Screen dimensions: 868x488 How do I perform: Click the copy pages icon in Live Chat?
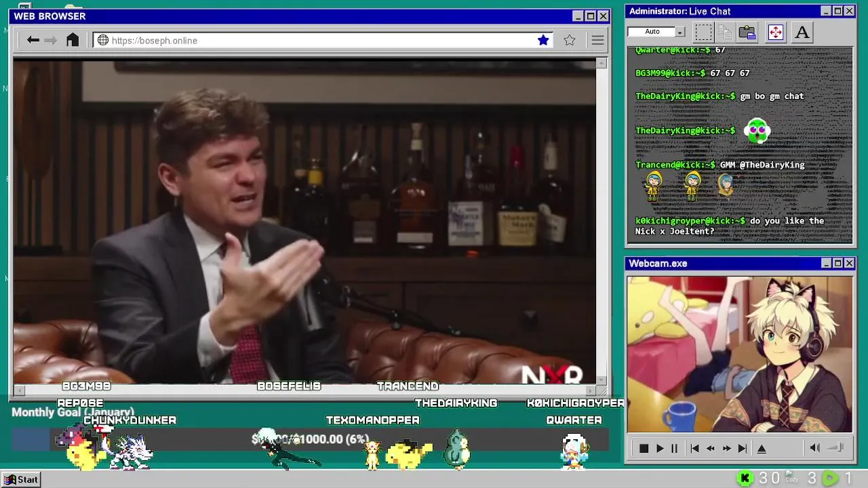(725, 32)
